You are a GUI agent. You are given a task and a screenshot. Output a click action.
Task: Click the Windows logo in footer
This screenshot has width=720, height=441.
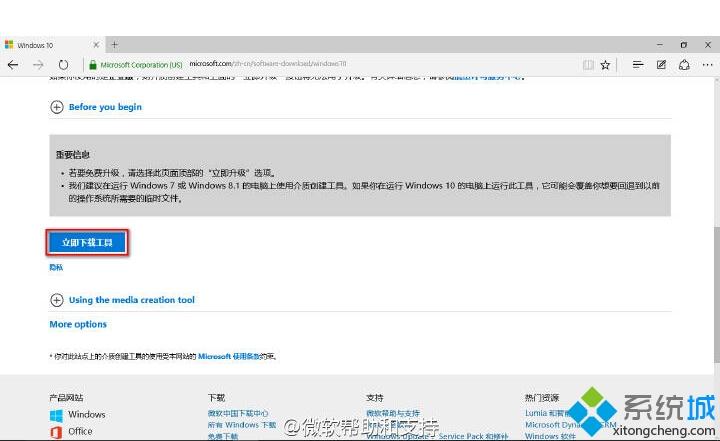click(x=56, y=415)
